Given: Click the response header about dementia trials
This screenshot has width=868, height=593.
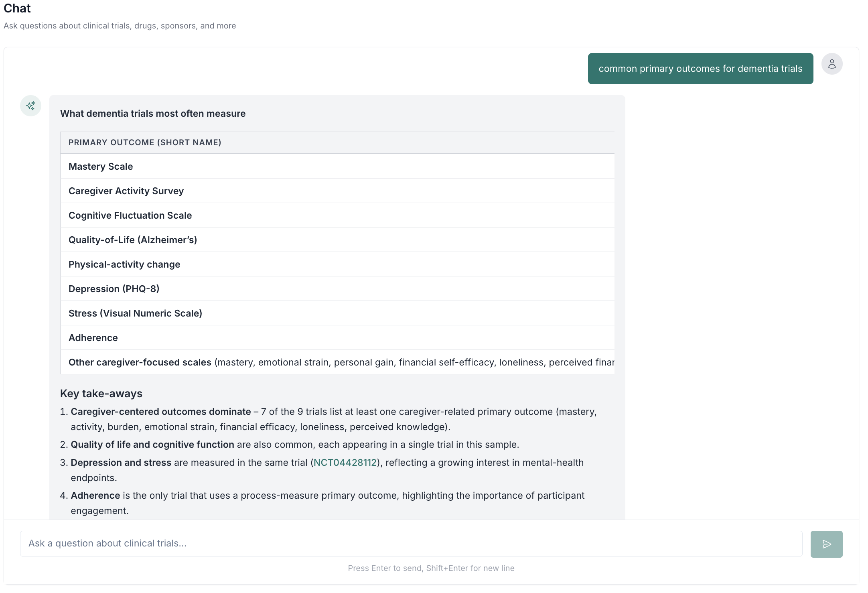Looking at the screenshot, I should point(153,114).
